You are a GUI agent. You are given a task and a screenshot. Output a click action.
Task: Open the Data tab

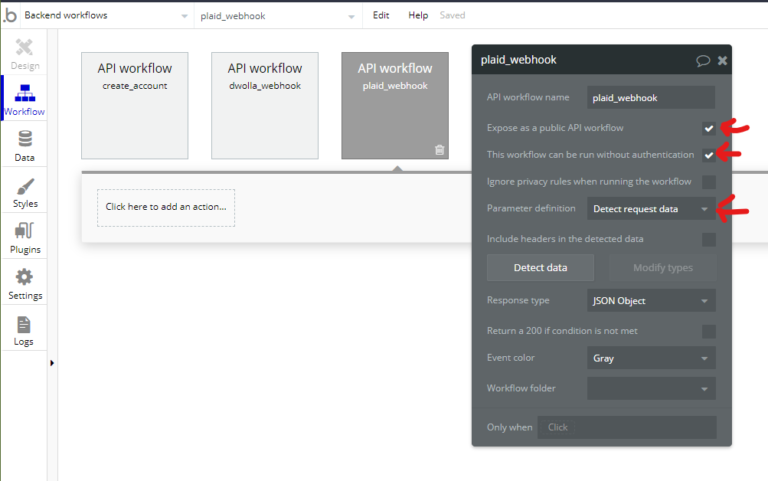[x=24, y=146]
